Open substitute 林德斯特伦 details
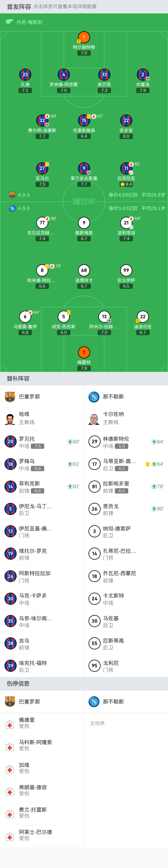168x868 pixels. tap(126, 441)
